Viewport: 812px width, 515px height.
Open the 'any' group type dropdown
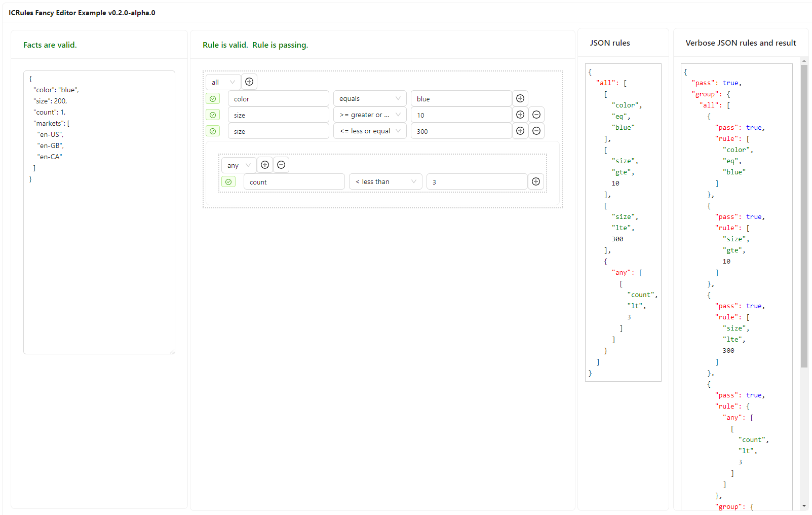point(239,165)
